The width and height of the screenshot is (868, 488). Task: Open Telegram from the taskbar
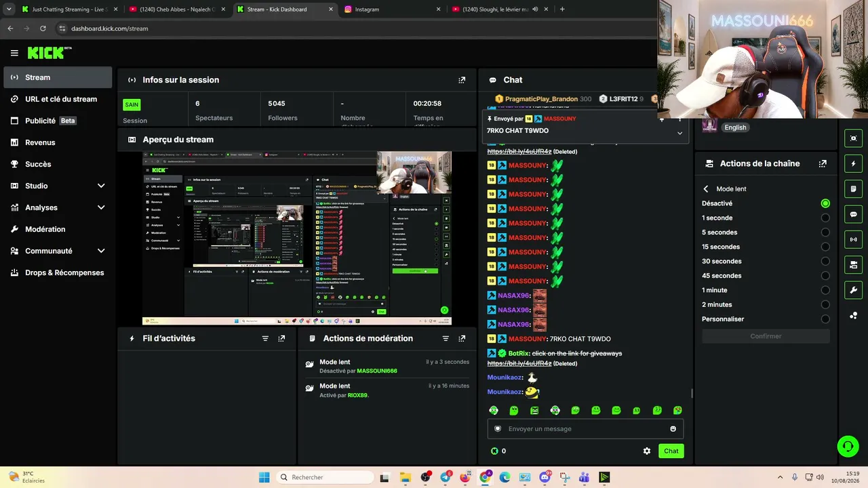[x=446, y=477]
